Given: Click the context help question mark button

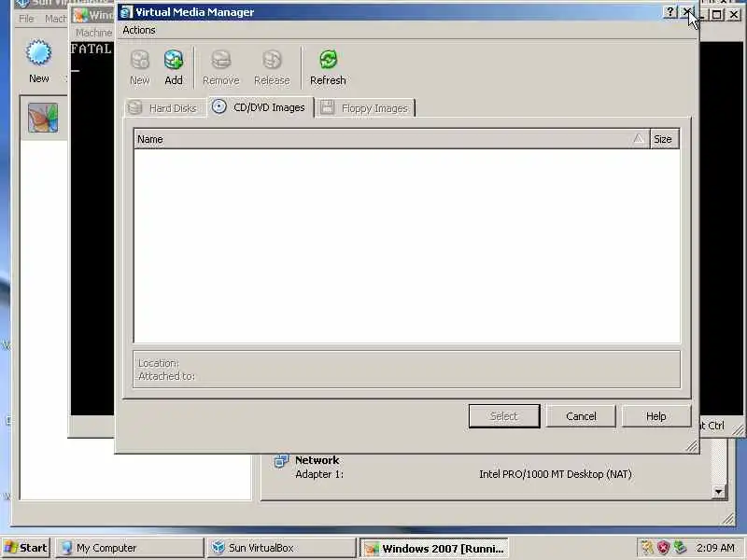Looking at the screenshot, I should tap(669, 12).
